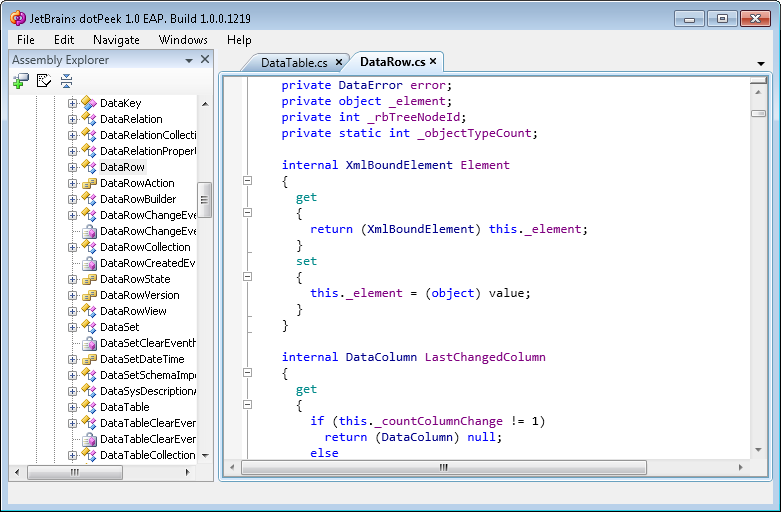
Task: Click the DataRowCollection class icon
Action: 89,247
